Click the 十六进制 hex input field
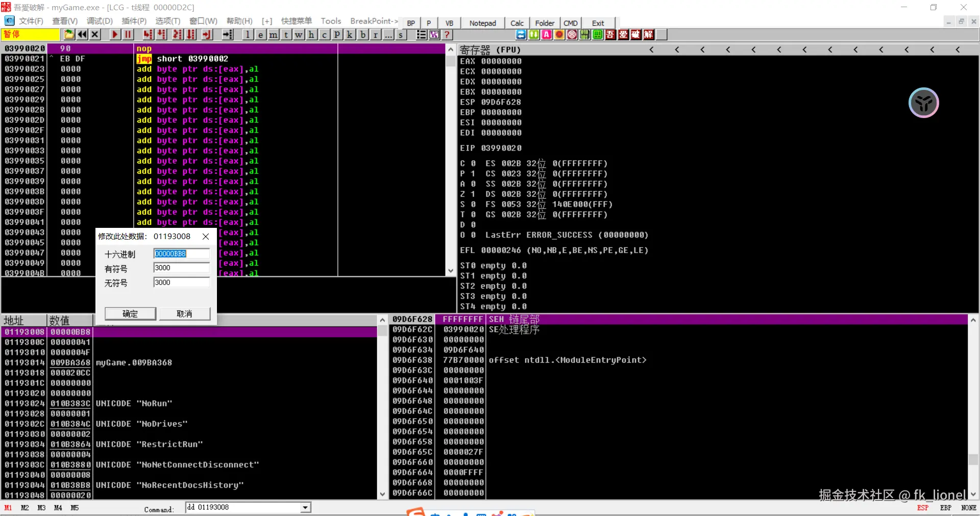980x516 pixels. [x=181, y=254]
